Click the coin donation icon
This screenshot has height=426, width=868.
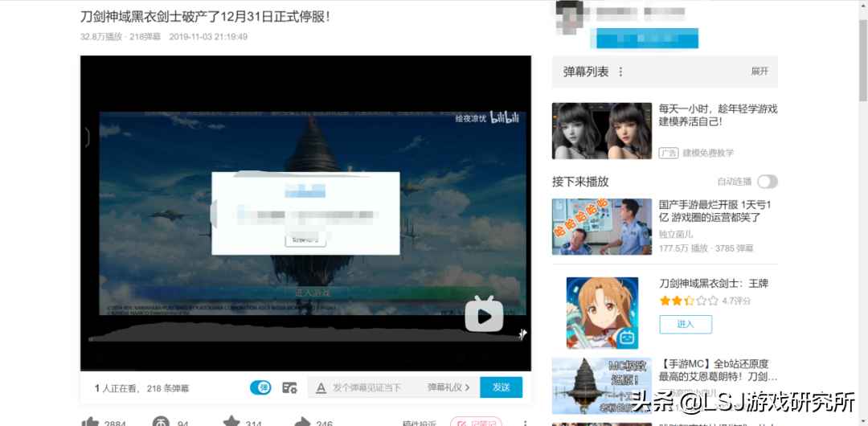tap(161, 421)
